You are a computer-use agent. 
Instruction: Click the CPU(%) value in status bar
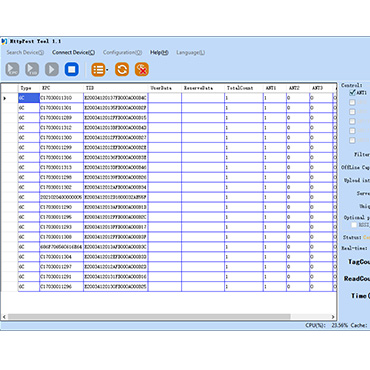[339, 325]
